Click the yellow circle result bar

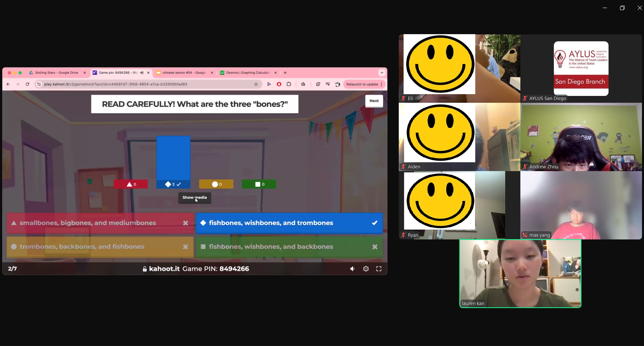click(x=216, y=184)
